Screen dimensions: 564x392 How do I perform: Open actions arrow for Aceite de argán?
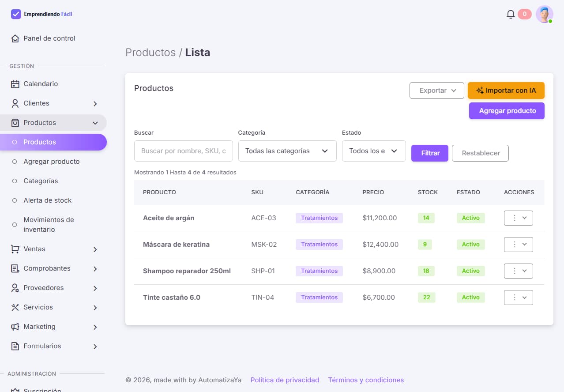pos(525,218)
